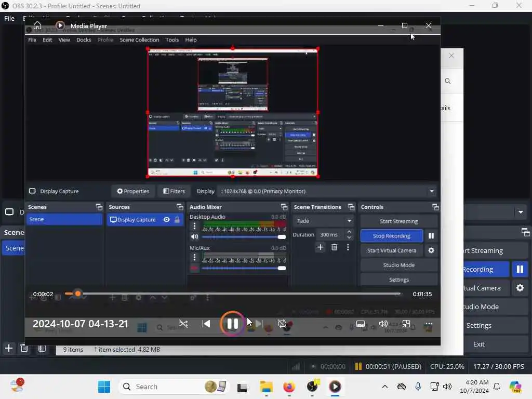Click the taskbar Search box
This screenshot has height=399, width=532.
(x=175, y=387)
